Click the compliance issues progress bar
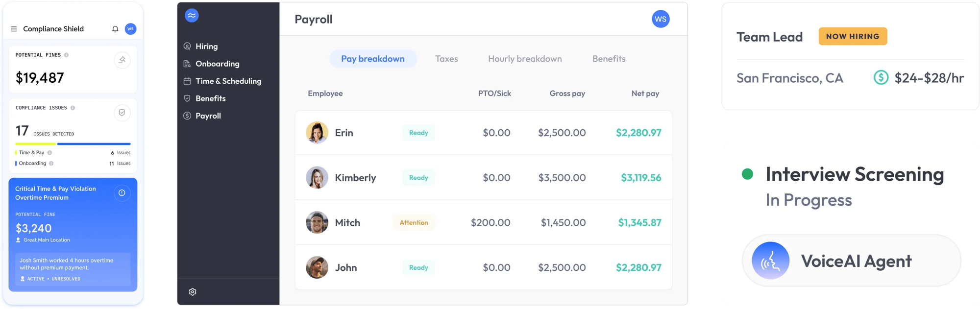 point(73,144)
